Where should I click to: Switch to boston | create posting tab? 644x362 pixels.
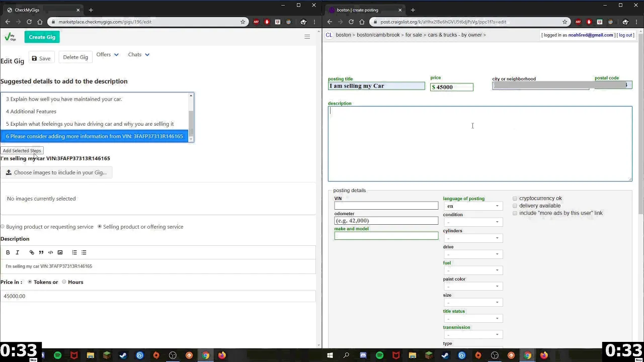[365, 10]
